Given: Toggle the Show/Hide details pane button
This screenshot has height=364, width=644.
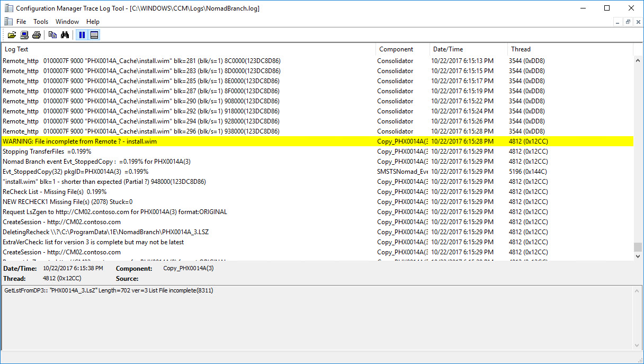Looking at the screenshot, I should (94, 35).
